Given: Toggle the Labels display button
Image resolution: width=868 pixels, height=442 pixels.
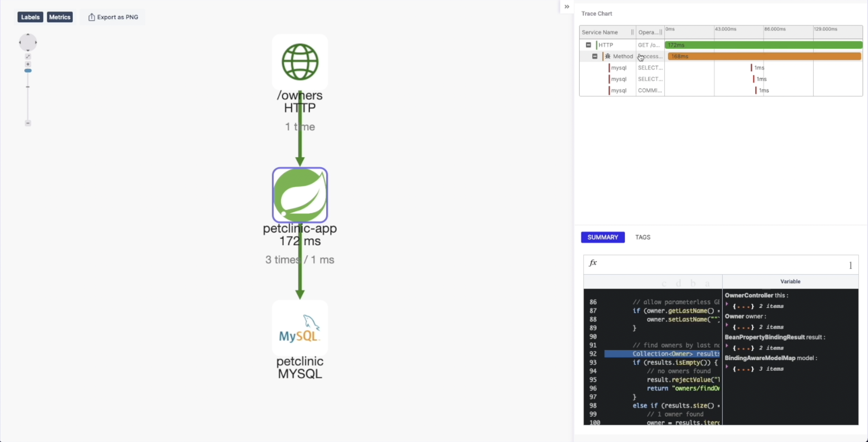Looking at the screenshot, I should pos(30,17).
